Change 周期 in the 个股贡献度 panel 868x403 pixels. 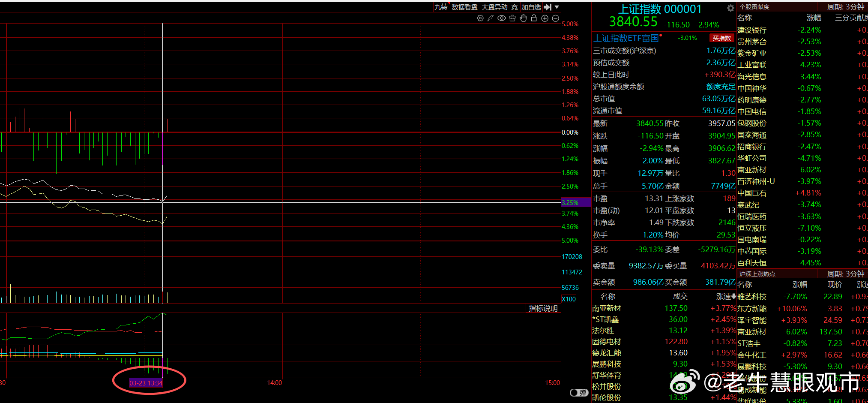click(846, 7)
